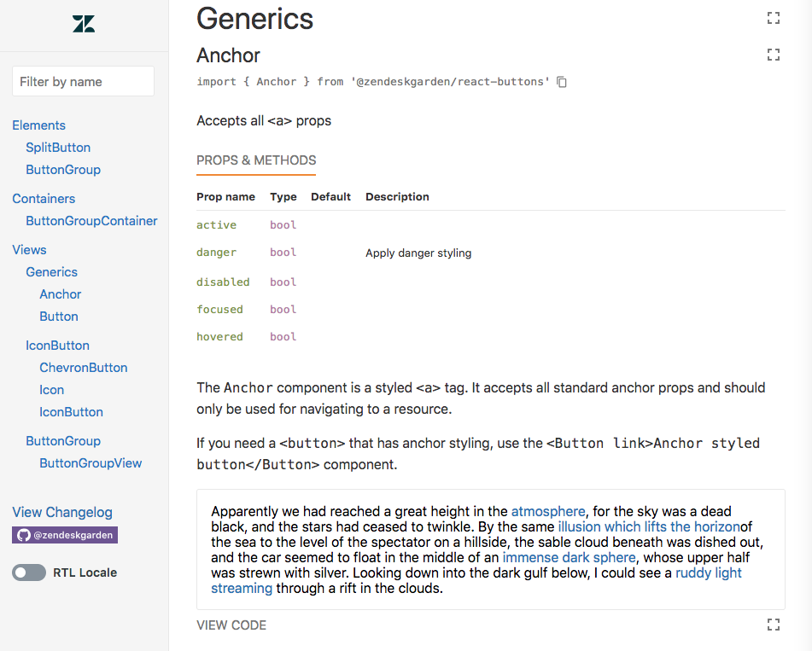Open ButtonGroupContainer in the sidebar
The height and width of the screenshot is (651, 812).
91,221
